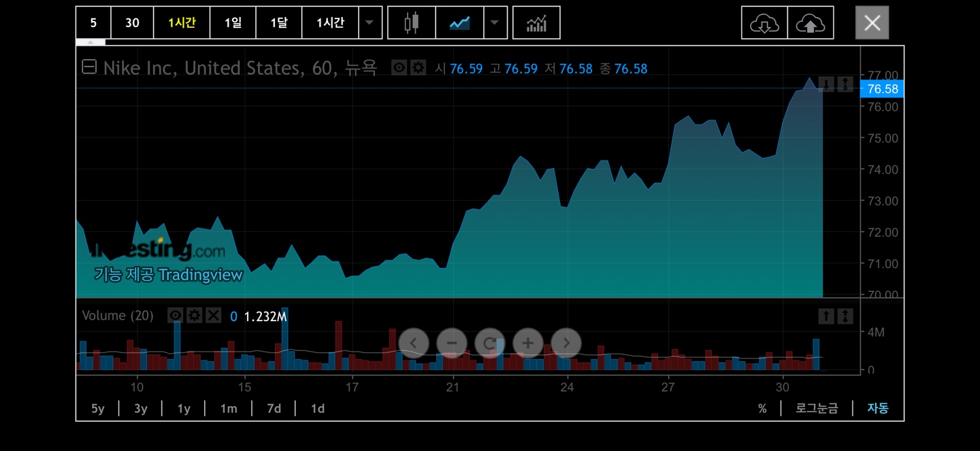
Task: Click the main pane maximize arrows icon
Action: (845, 84)
